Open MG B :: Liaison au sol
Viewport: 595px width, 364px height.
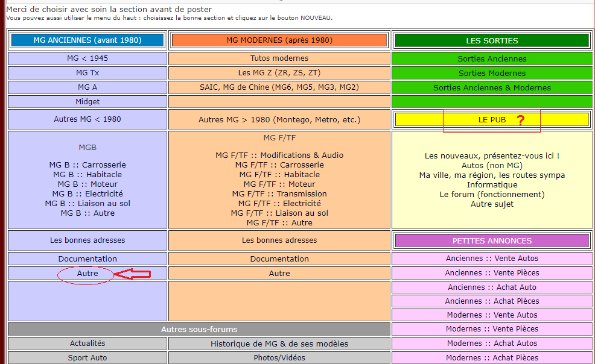click(x=87, y=204)
